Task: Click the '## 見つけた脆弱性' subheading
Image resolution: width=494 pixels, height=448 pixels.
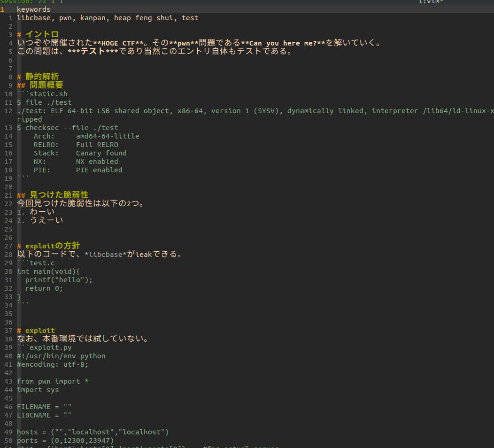Action: (53, 195)
